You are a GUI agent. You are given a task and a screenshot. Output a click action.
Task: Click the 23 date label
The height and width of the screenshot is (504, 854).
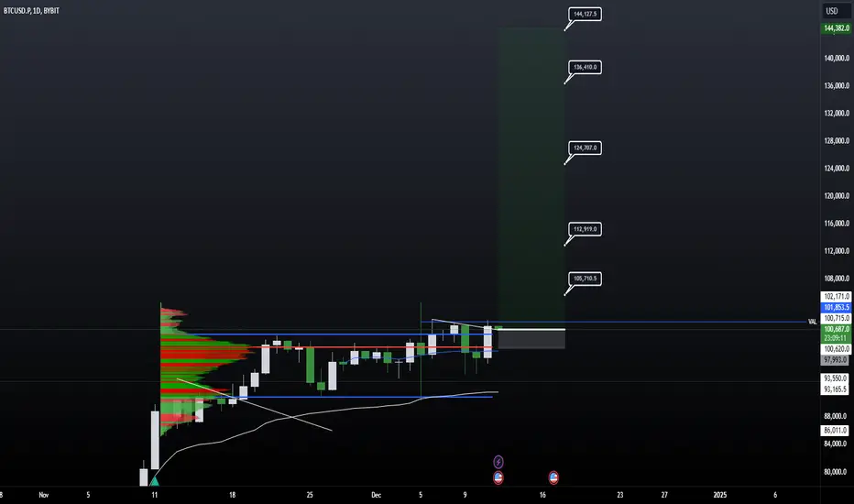click(619, 495)
